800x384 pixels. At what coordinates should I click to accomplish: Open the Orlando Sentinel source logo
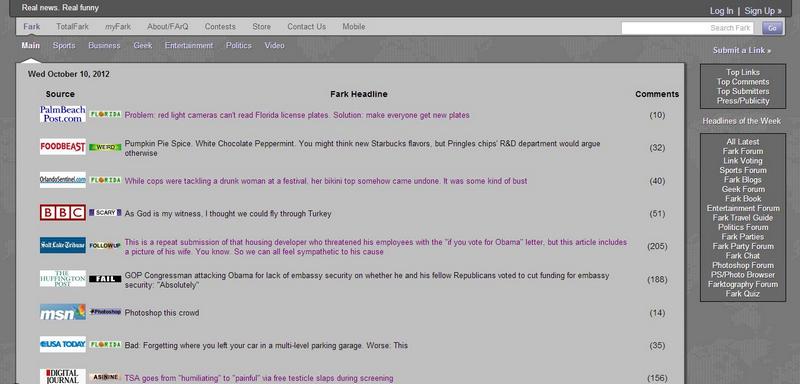pyautogui.click(x=63, y=180)
